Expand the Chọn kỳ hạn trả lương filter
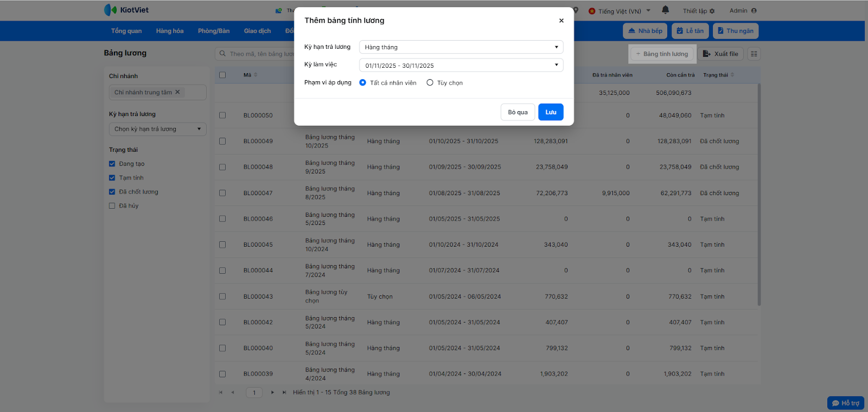This screenshot has width=868, height=412. (x=157, y=129)
